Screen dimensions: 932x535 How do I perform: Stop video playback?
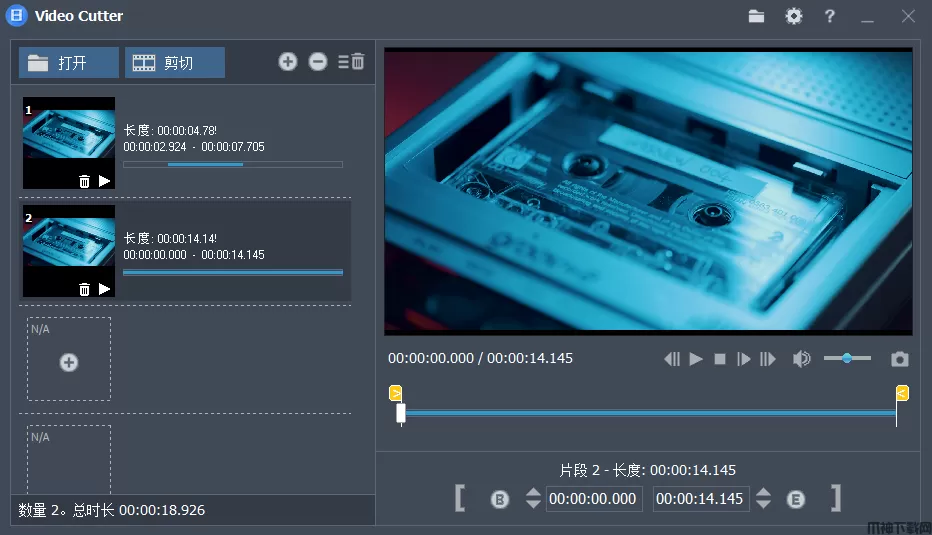point(720,359)
